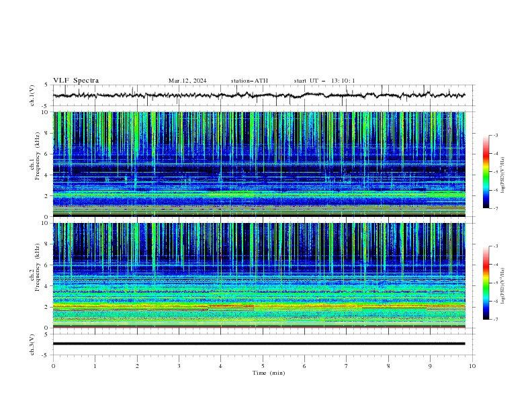
Task: Click the "10" tick on the time axis
Action: (x=472, y=366)
